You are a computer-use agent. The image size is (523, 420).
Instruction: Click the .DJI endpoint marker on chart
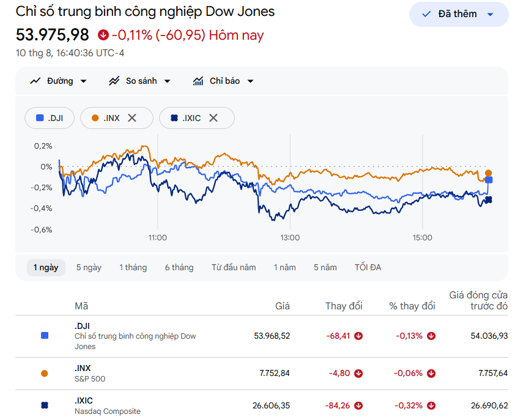point(489,180)
